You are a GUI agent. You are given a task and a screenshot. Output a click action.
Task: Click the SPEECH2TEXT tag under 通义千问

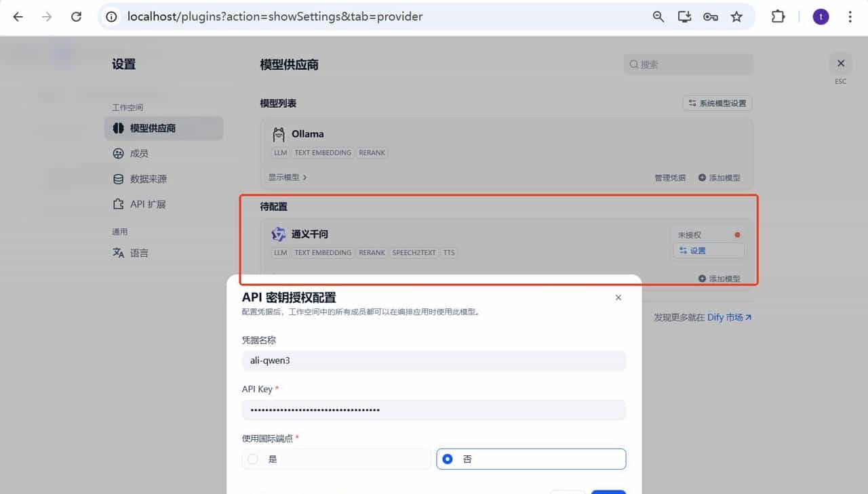pos(414,253)
